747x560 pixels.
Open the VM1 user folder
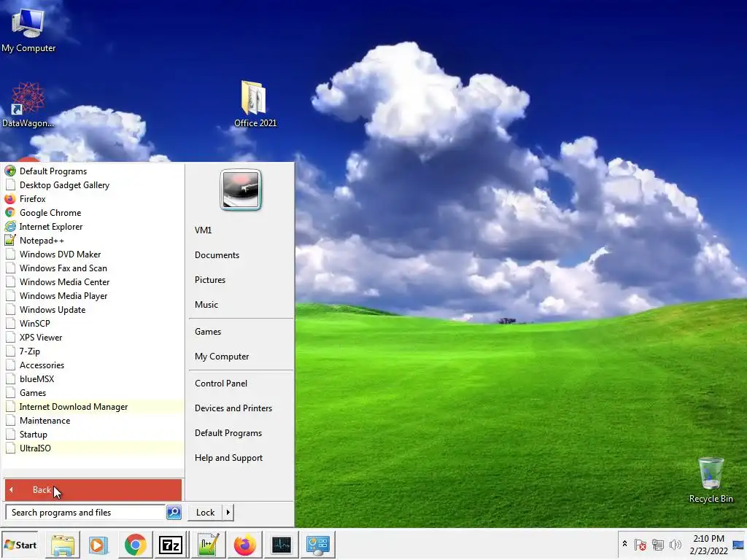[x=241, y=230]
